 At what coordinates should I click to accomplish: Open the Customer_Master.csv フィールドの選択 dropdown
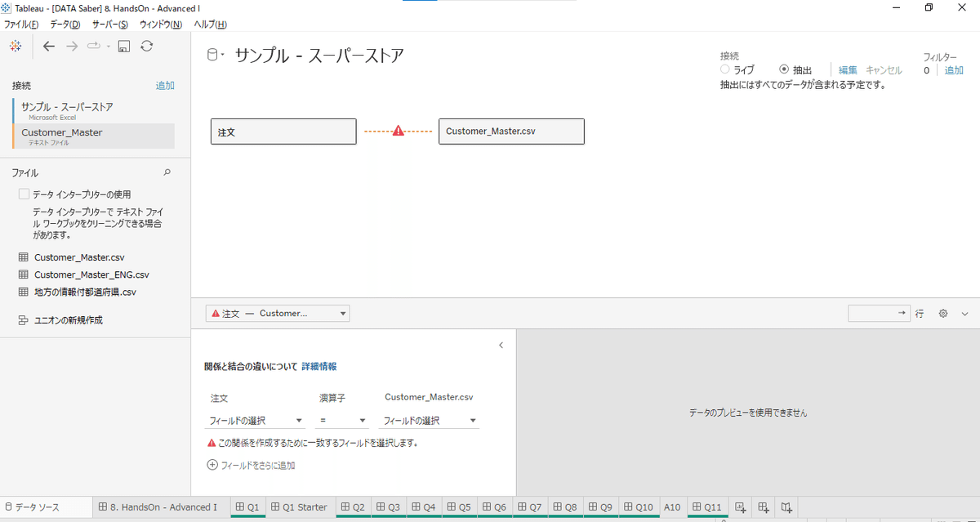click(430, 421)
